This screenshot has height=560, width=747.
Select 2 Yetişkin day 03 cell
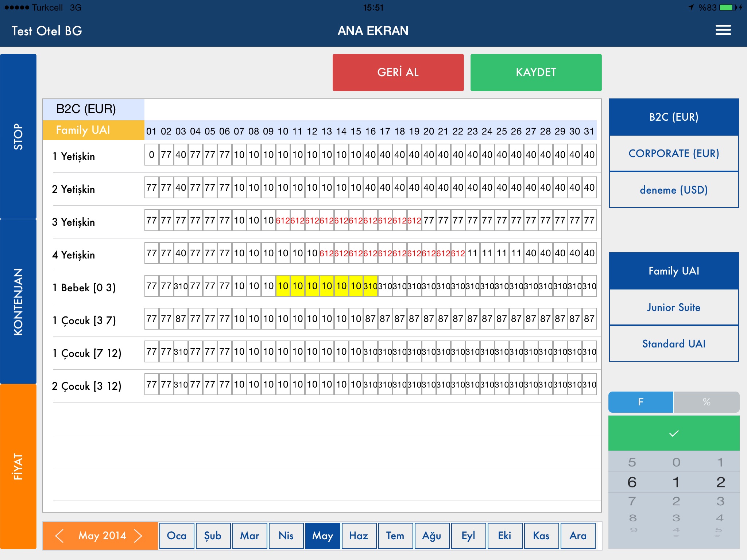181,187
